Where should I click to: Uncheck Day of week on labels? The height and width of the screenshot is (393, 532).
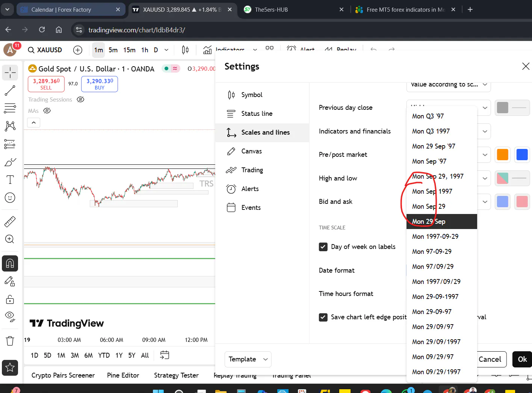pos(323,247)
